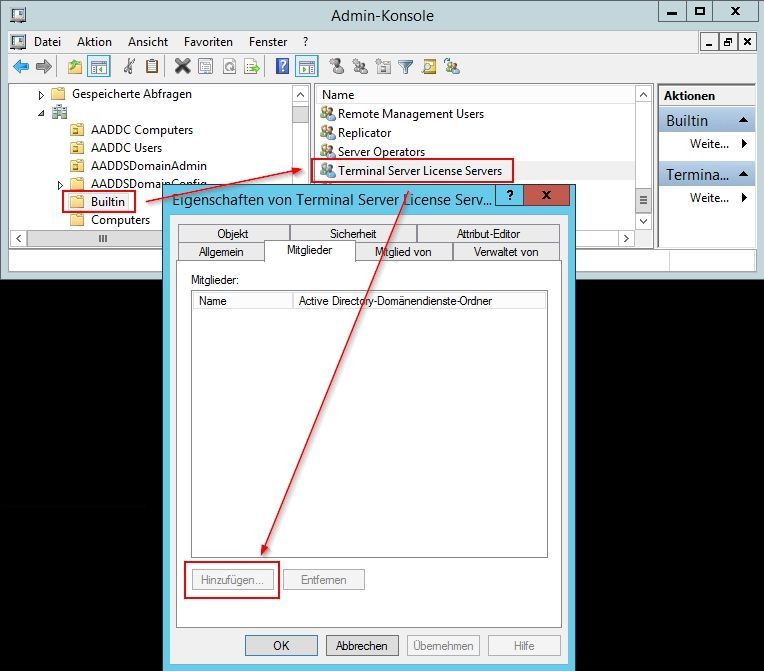Click the Hinzufügen... button
This screenshot has height=671, width=764.
click(x=232, y=580)
